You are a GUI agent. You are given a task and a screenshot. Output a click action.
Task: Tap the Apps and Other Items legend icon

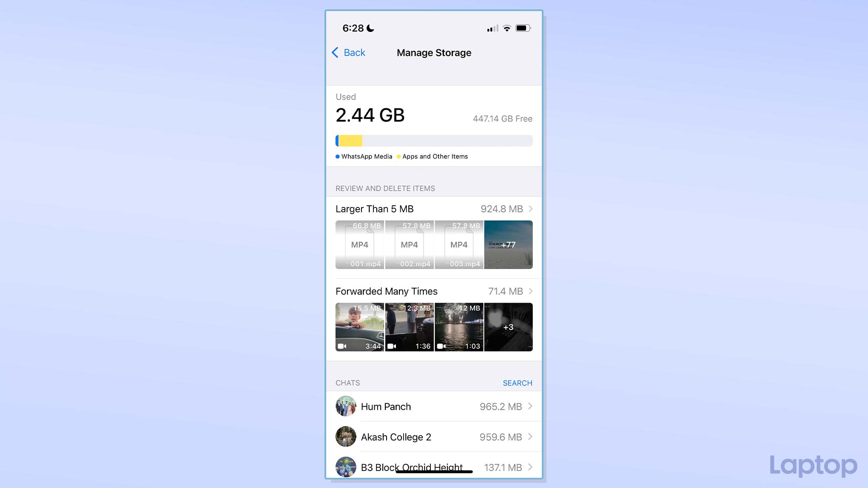pyautogui.click(x=398, y=156)
